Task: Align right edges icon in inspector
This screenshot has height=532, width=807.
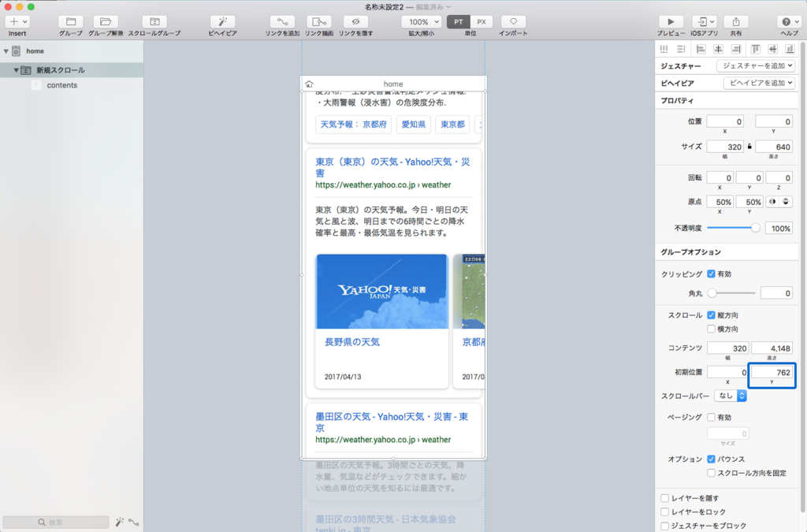Action: coord(736,49)
